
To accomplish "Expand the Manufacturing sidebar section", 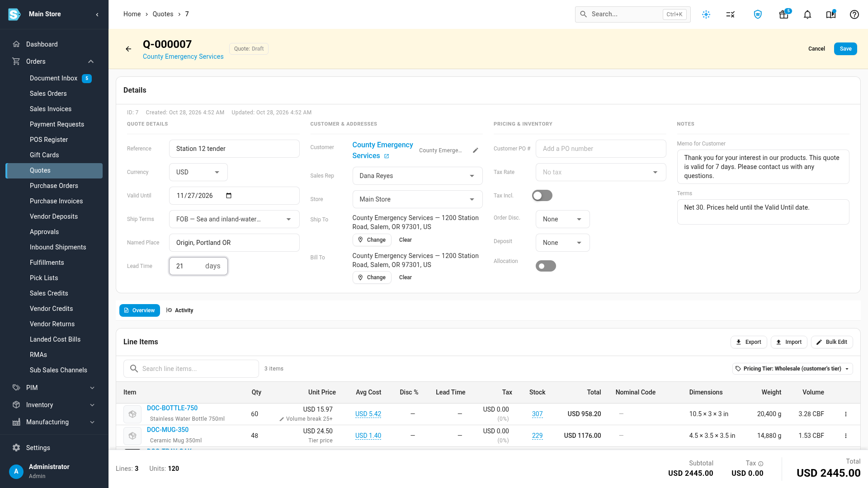I will click(54, 422).
